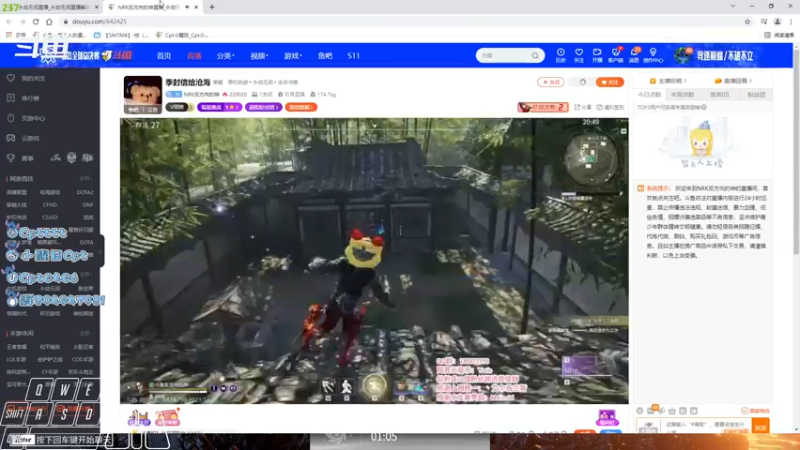Open the 创作中心 creator center icon

(x=653, y=55)
